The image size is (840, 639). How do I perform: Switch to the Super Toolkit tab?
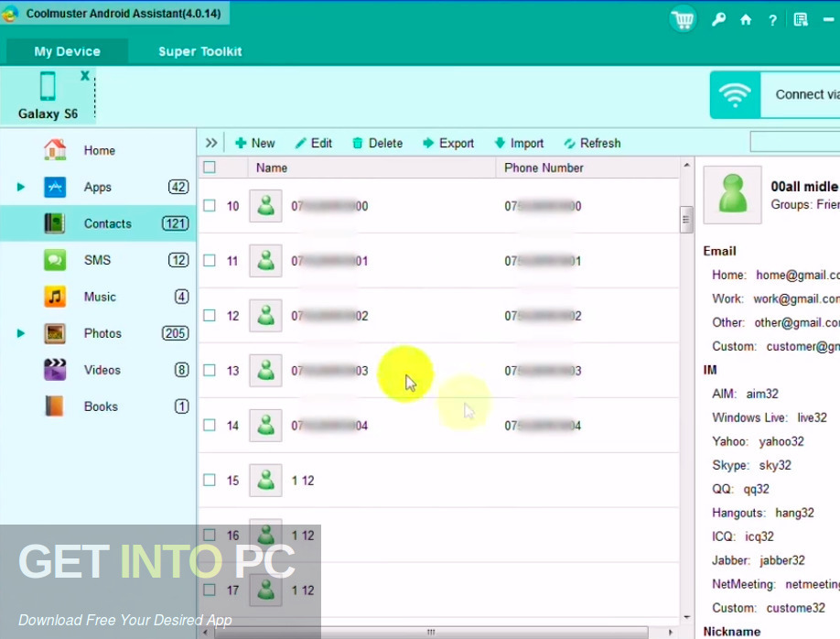199,51
